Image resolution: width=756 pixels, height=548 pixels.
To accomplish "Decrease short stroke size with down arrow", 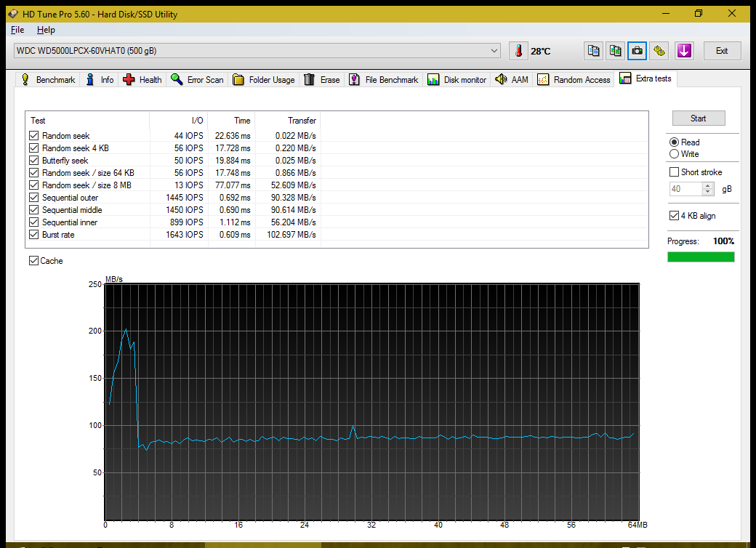I will [x=708, y=192].
